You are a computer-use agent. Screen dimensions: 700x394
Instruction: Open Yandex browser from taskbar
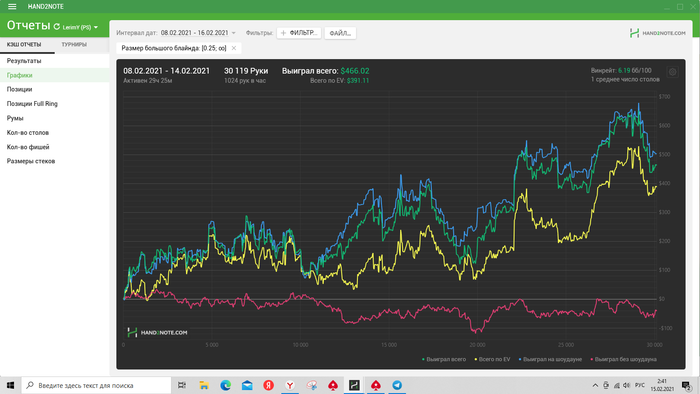290,385
